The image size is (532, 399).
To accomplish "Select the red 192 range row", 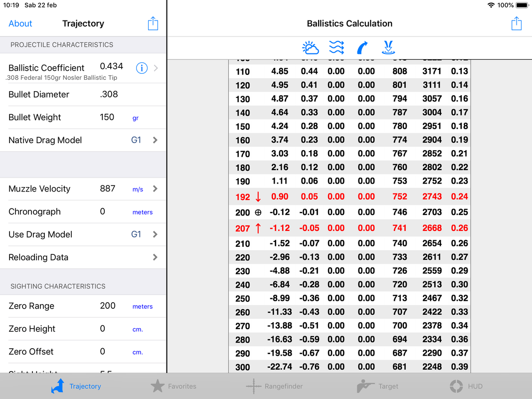I will 350,197.
